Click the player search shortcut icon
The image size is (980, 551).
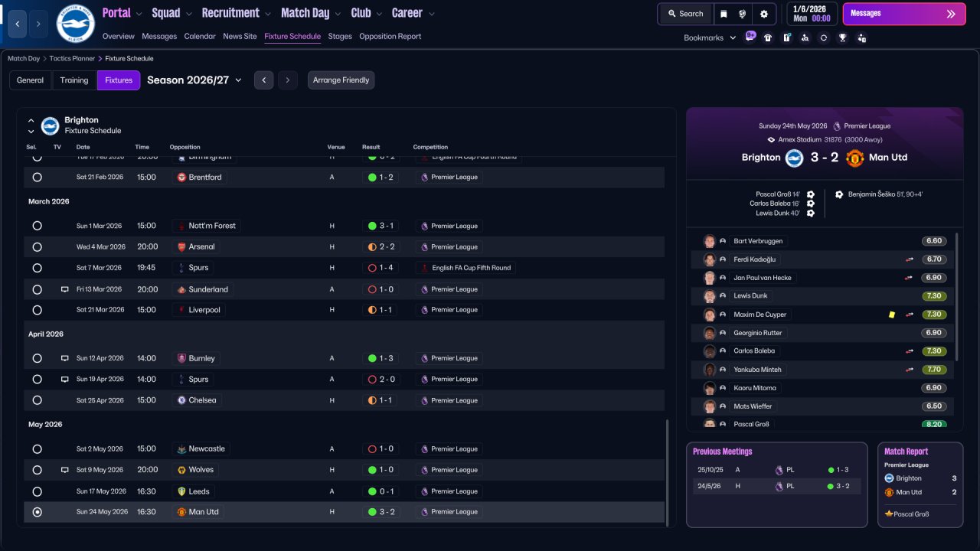(x=805, y=37)
